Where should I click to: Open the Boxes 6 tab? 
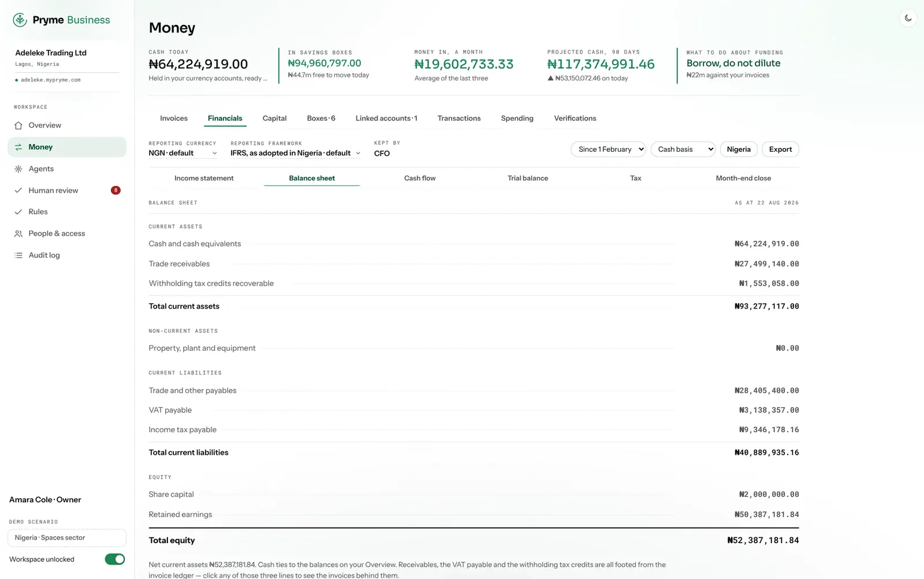[321, 118]
